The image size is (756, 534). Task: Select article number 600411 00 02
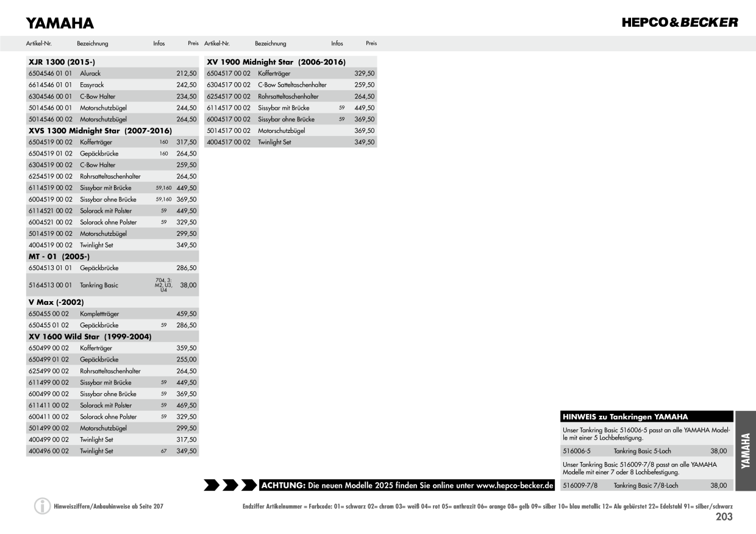(49, 417)
